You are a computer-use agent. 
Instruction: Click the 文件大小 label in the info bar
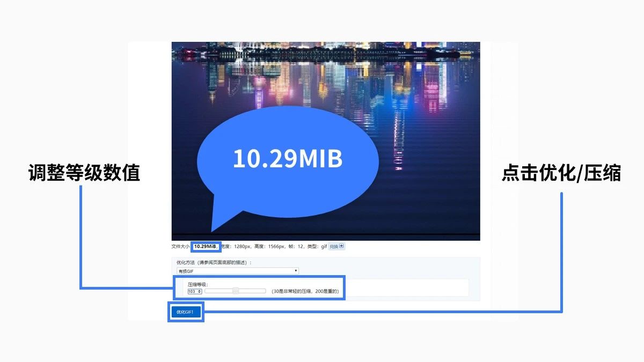pyautogui.click(x=179, y=246)
